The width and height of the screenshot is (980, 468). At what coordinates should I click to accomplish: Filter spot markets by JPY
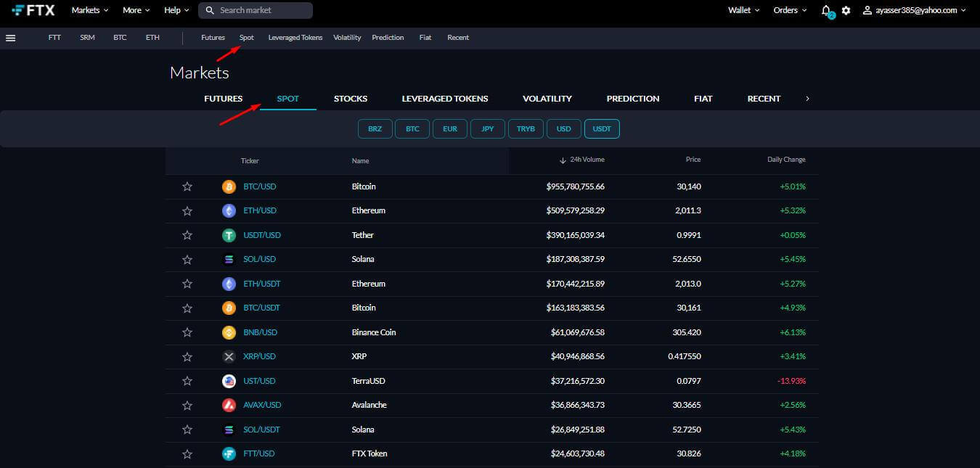pyautogui.click(x=489, y=128)
